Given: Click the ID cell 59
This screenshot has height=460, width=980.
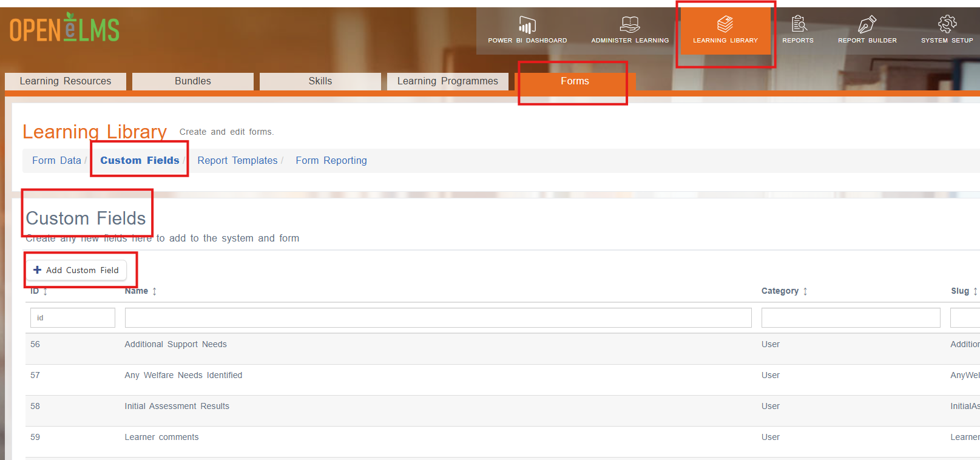Looking at the screenshot, I should [35, 437].
